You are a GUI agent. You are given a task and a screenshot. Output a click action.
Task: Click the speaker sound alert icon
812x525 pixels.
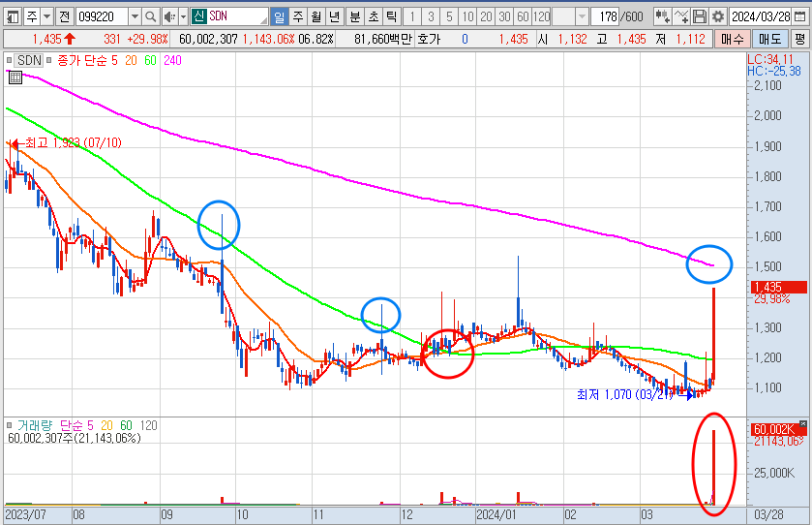pos(169,16)
